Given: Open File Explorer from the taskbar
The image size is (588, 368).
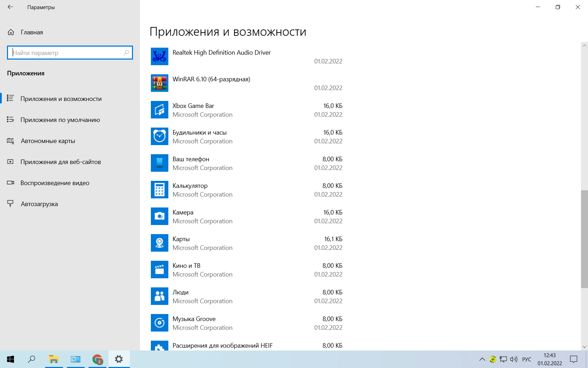Looking at the screenshot, I should (x=54, y=359).
